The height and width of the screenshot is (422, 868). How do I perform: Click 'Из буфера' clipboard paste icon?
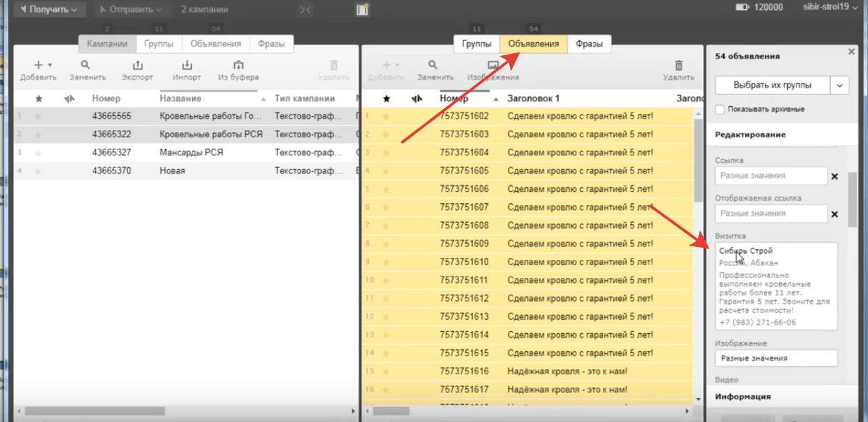[238, 66]
